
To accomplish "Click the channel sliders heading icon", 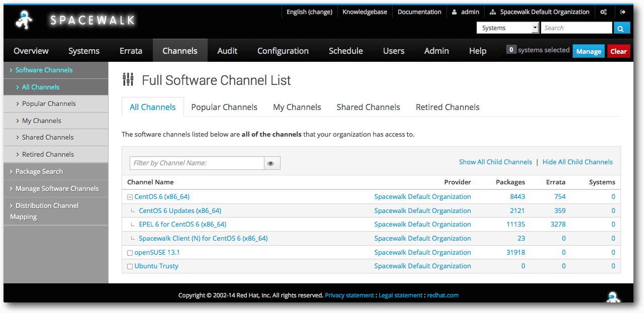I will (x=128, y=79).
